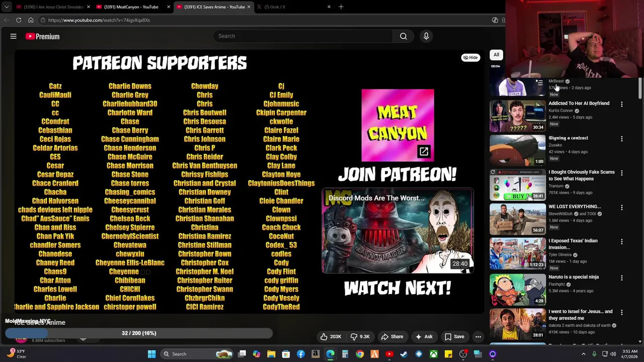
Task: Open File Explorer from the taskbar
Action: click(x=271, y=354)
